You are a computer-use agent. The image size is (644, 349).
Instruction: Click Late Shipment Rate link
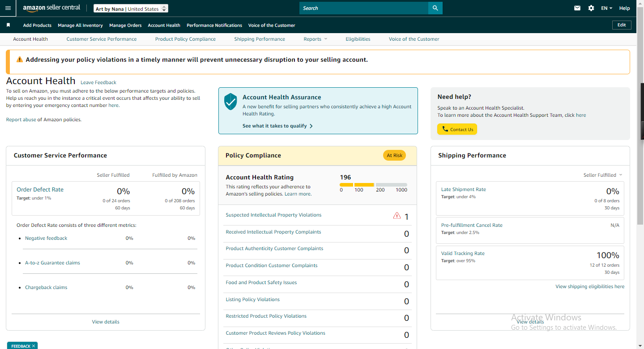pyautogui.click(x=464, y=189)
